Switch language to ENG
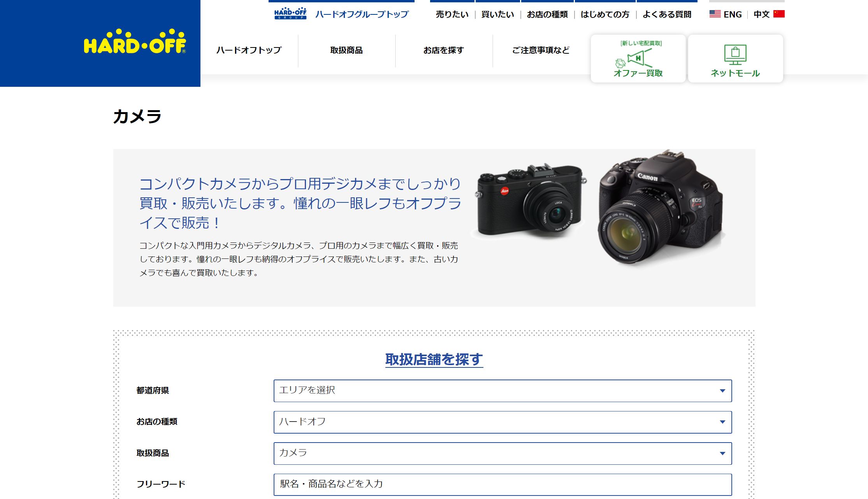The image size is (868, 499). pyautogui.click(x=733, y=14)
